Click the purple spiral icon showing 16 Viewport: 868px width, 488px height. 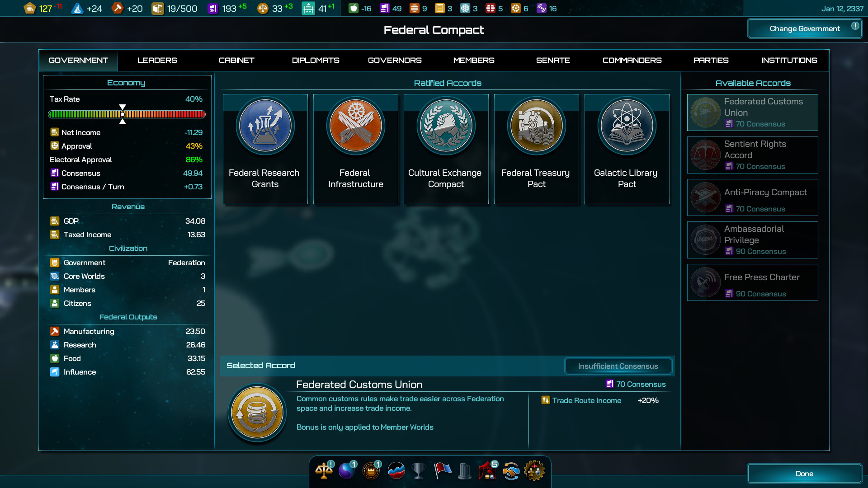(541, 8)
